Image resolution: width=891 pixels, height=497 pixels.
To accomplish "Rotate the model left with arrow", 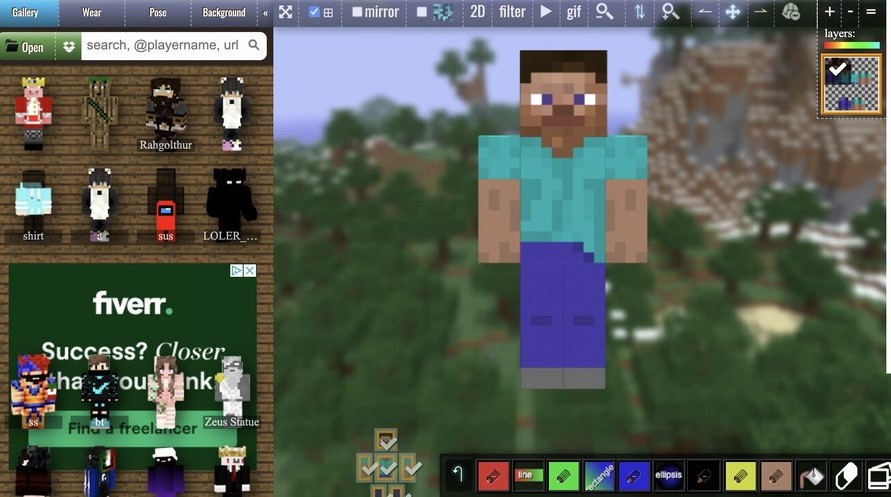I will 705,12.
